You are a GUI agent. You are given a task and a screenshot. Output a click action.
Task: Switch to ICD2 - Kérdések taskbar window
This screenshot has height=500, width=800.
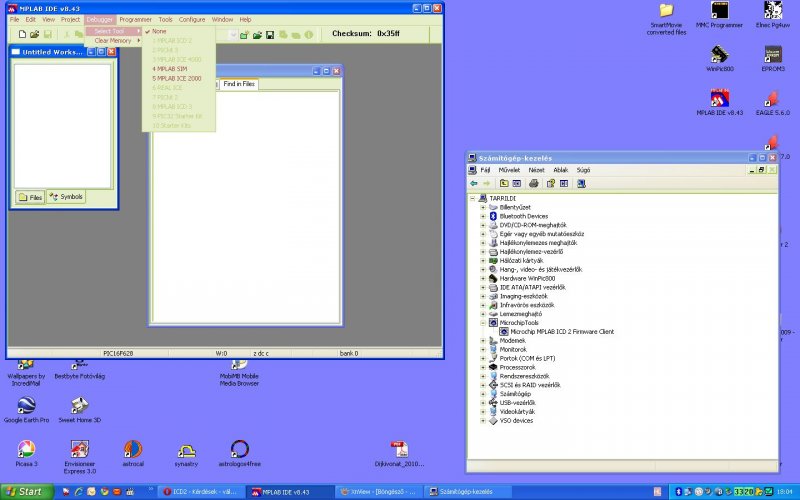(x=199, y=492)
